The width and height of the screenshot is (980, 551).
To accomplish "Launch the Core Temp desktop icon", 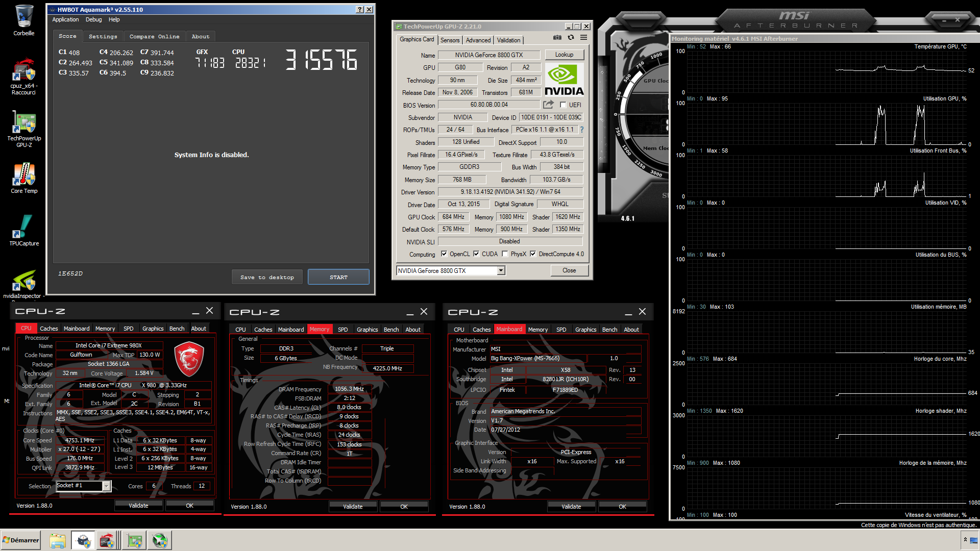I will 24,178.
